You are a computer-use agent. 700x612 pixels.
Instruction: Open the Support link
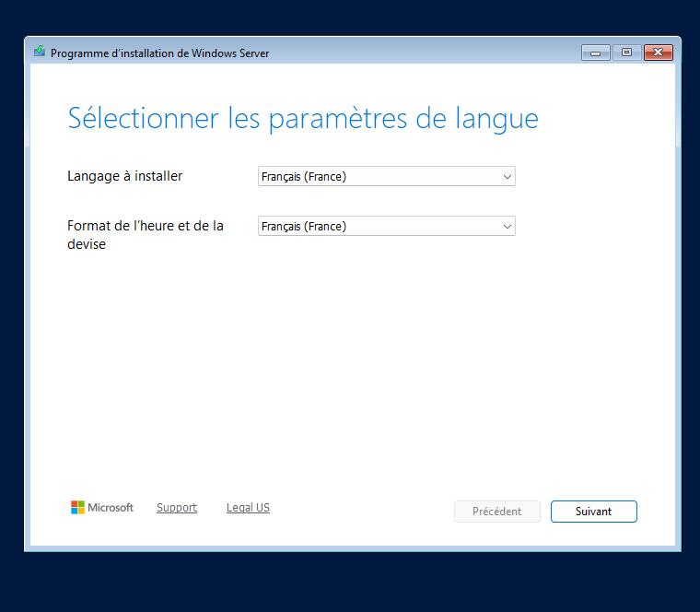[177, 508]
